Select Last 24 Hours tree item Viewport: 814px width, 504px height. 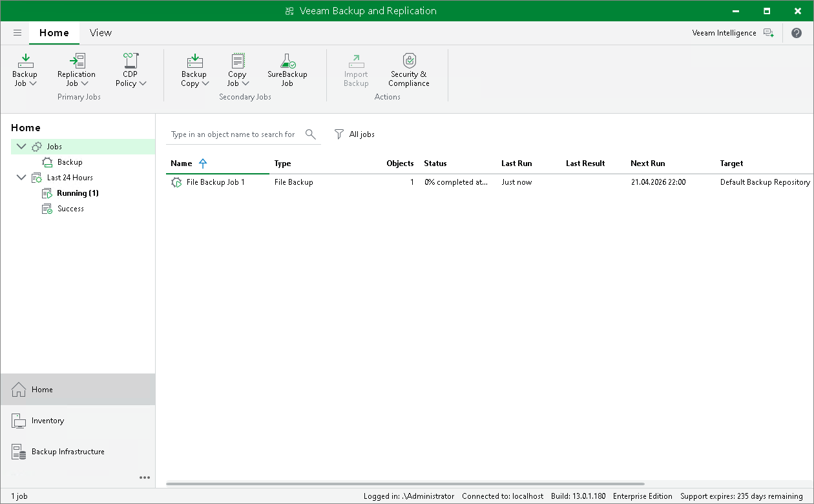(x=70, y=178)
